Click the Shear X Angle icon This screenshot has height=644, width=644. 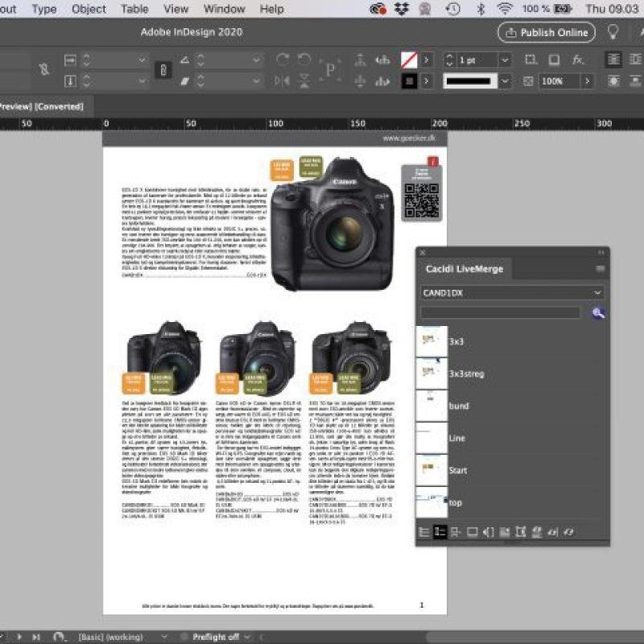(x=185, y=81)
